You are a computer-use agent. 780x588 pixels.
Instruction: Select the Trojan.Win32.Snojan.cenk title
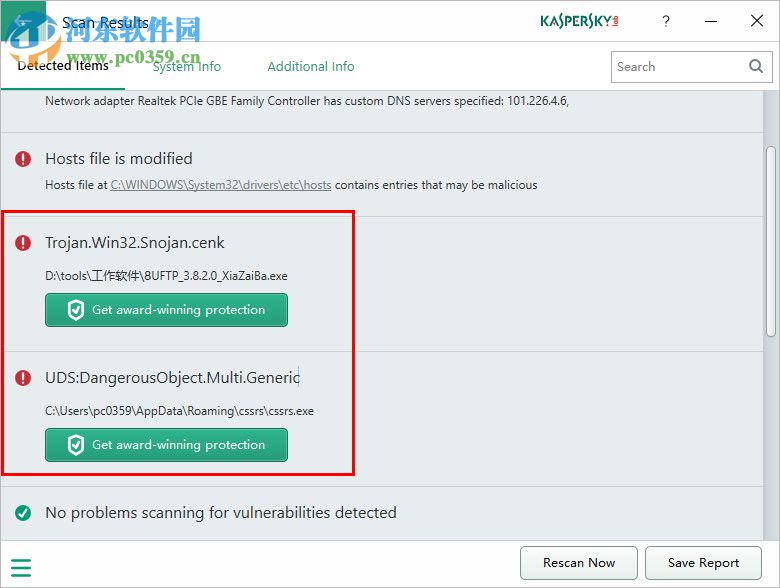pyautogui.click(x=135, y=243)
